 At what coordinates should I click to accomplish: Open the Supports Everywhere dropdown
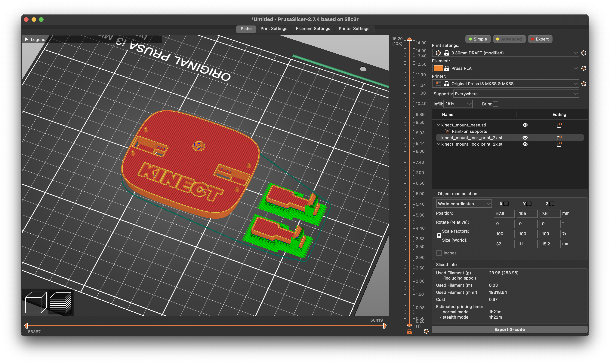516,94
